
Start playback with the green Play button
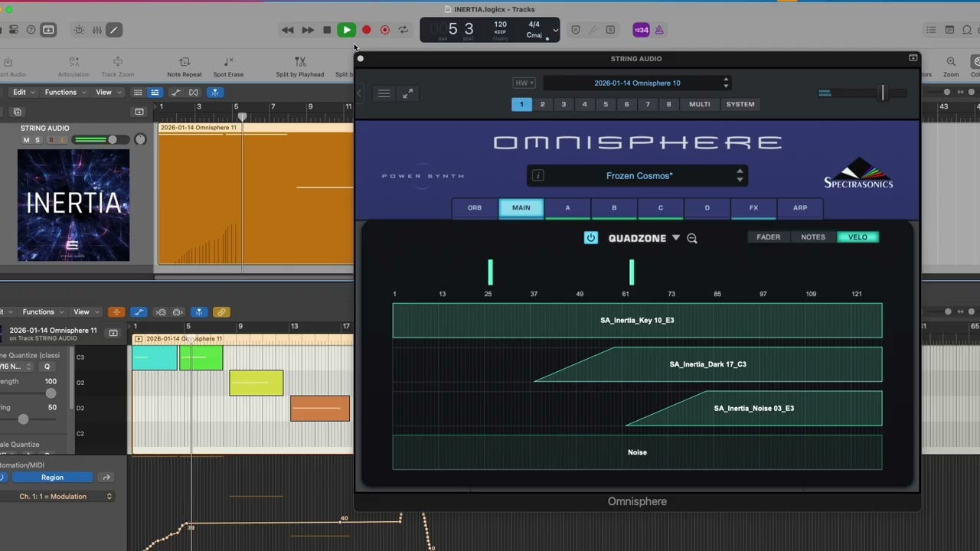click(346, 30)
